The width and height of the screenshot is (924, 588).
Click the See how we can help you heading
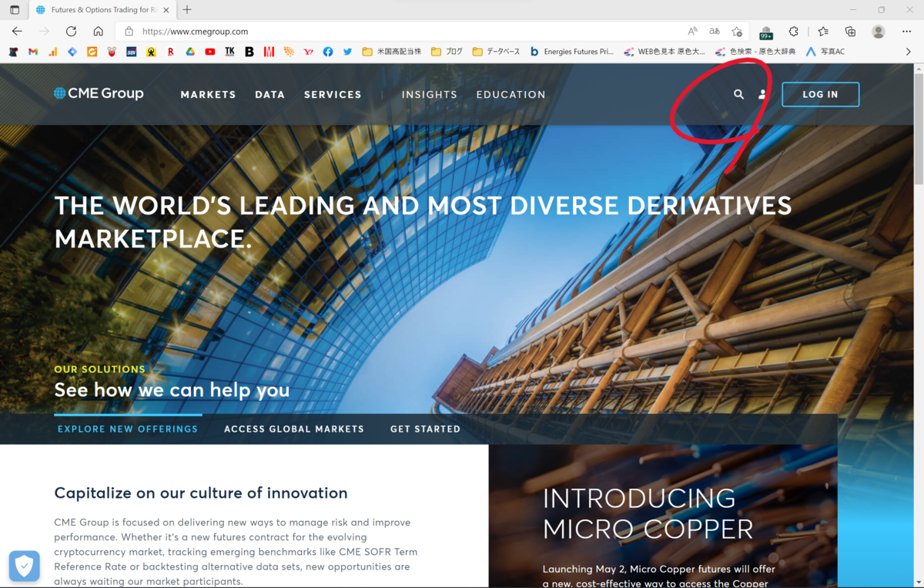pos(172,390)
